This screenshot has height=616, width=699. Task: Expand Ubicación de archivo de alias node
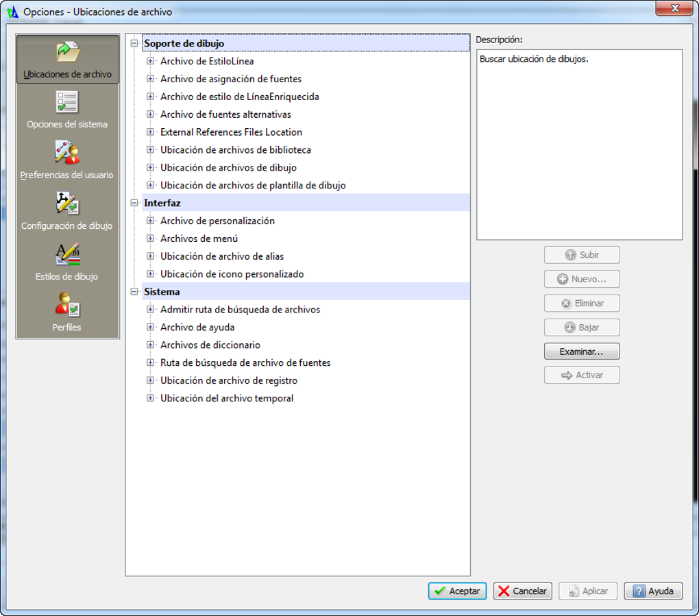coord(150,256)
